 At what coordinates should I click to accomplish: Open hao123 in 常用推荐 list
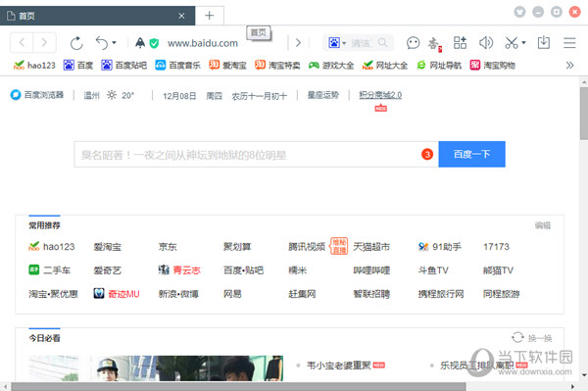tap(51, 247)
